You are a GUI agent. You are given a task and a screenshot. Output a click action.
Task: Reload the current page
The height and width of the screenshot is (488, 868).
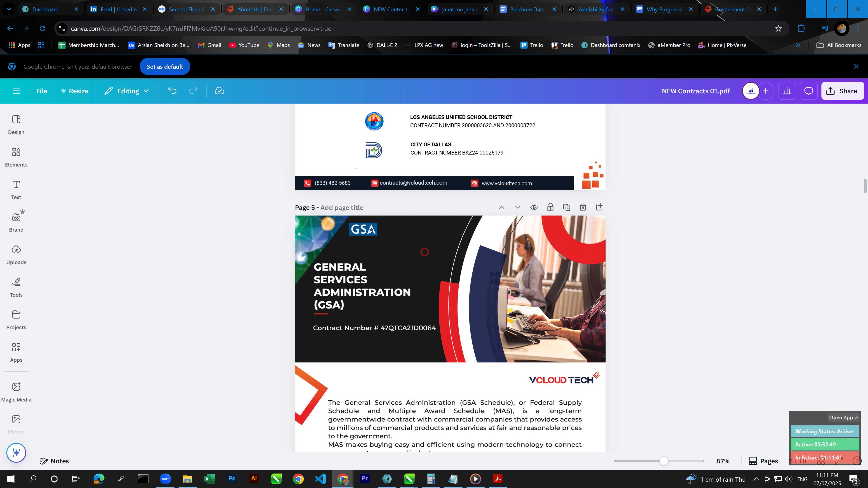(42, 29)
